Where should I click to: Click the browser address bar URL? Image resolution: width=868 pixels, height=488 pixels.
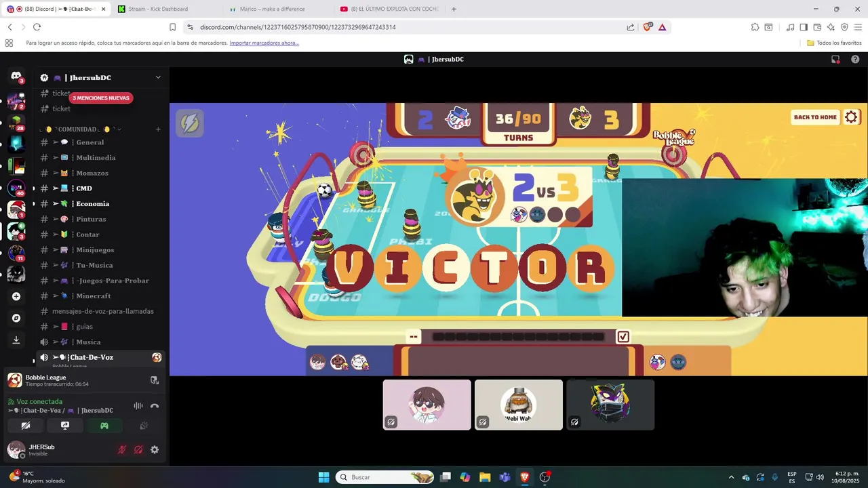tap(298, 27)
